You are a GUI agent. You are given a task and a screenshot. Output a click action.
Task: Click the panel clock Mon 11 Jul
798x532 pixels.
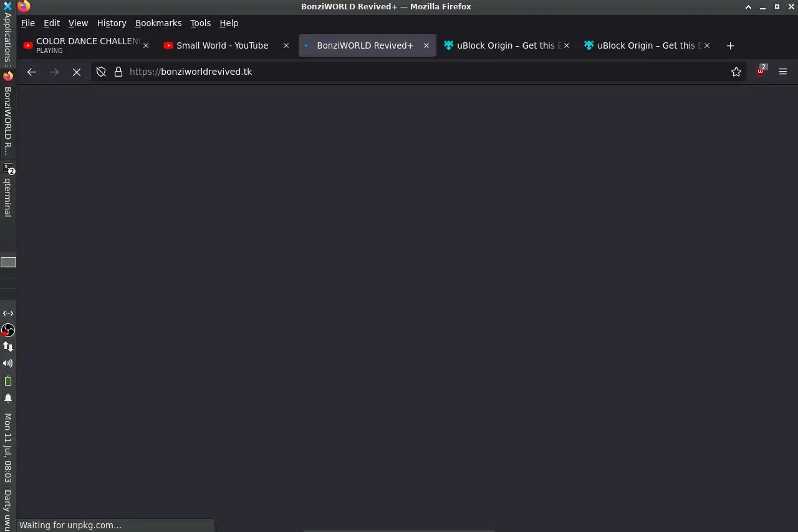click(8, 448)
